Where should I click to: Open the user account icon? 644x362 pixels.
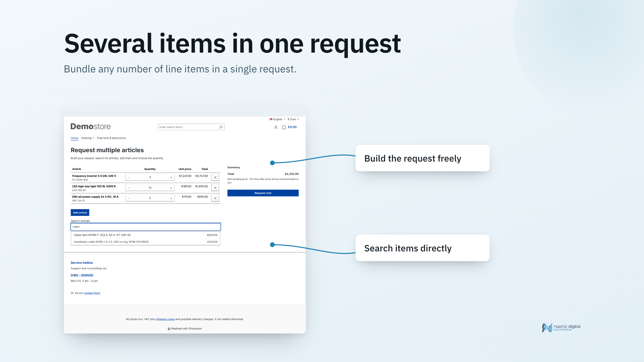[x=276, y=127]
